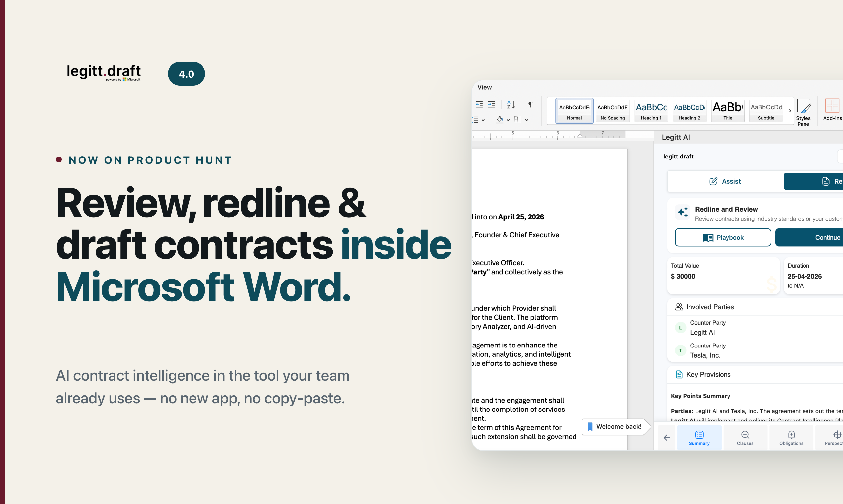Click the Key Points Summary heading

tap(701, 396)
